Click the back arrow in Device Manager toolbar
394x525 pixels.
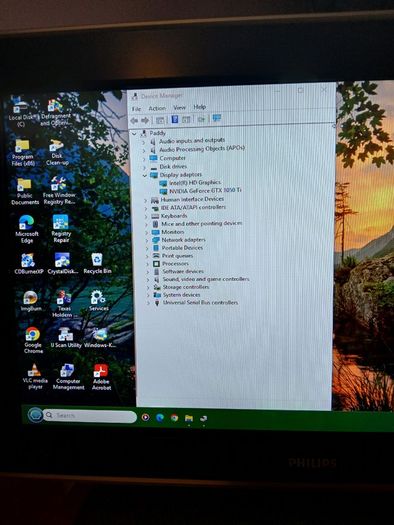tap(134, 120)
